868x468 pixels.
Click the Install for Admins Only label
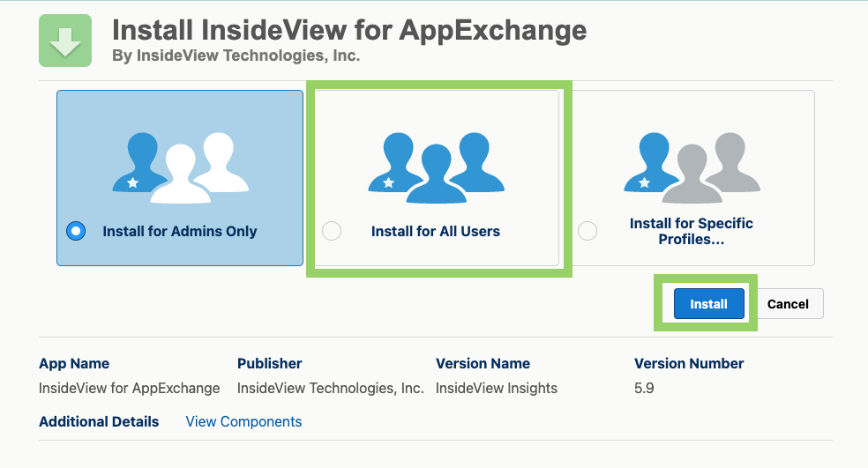[180, 231]
